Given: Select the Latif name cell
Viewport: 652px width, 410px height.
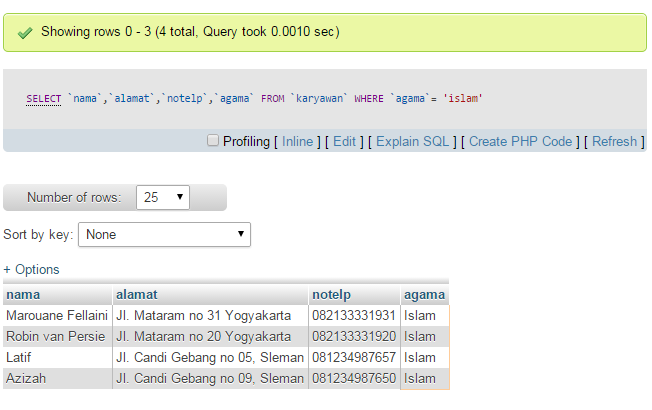Looking at the screenshot, I should pos(57,358).
